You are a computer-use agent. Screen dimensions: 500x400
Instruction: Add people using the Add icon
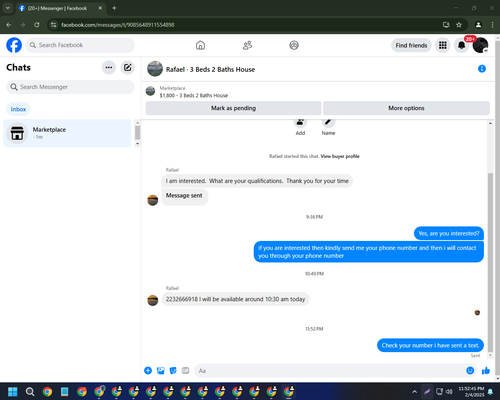[x=300, y=124]
